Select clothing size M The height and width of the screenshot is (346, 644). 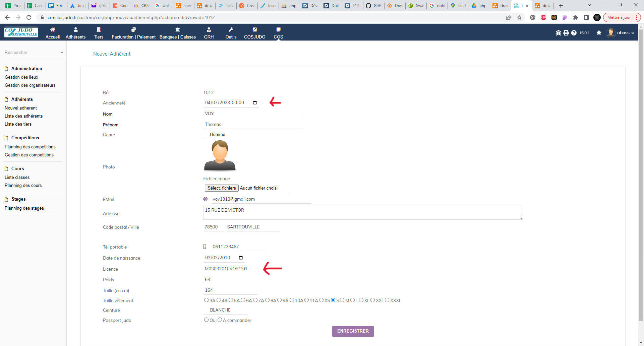tap(342, 300)
